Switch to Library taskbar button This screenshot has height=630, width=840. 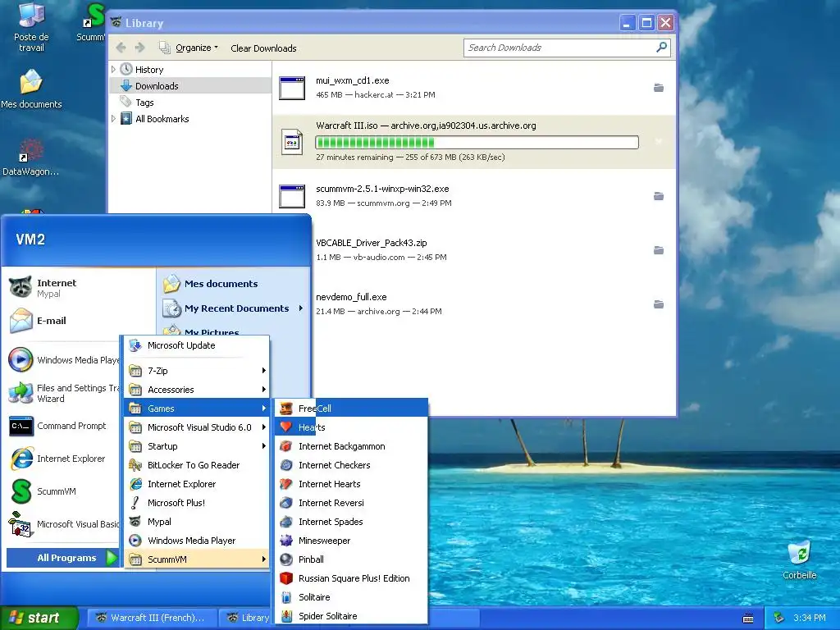click(x=247, y=618)
